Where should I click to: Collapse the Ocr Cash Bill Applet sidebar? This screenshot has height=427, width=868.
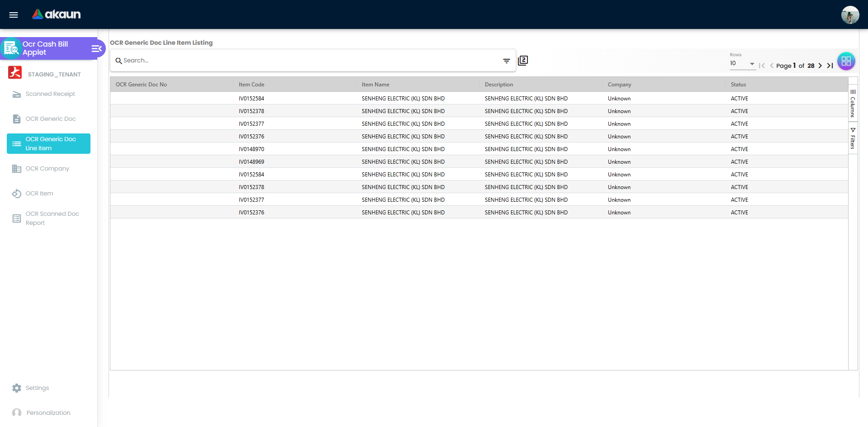(x=96, y=48)
